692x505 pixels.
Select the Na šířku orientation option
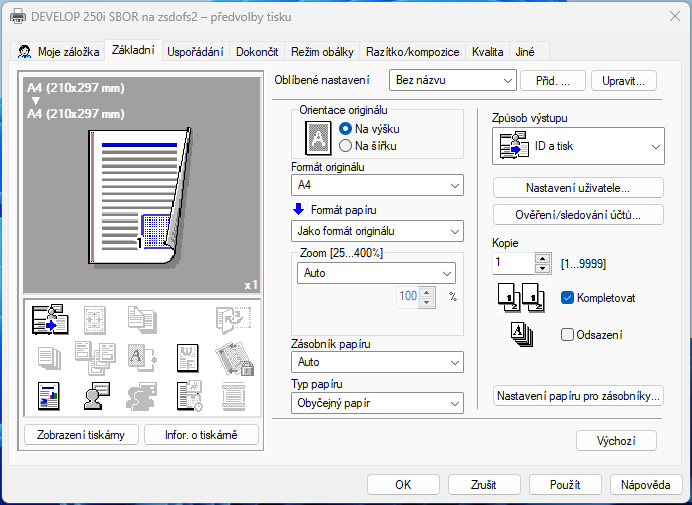pos(346,146)
